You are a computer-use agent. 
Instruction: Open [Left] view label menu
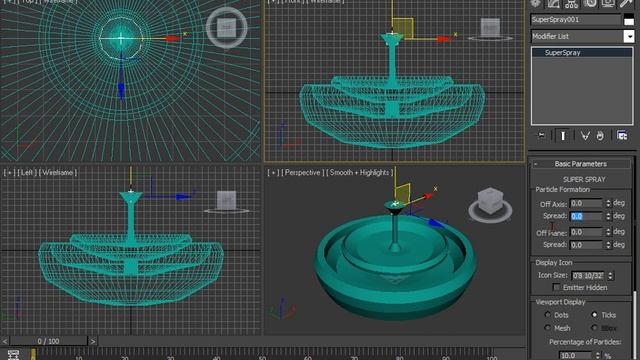27,173
